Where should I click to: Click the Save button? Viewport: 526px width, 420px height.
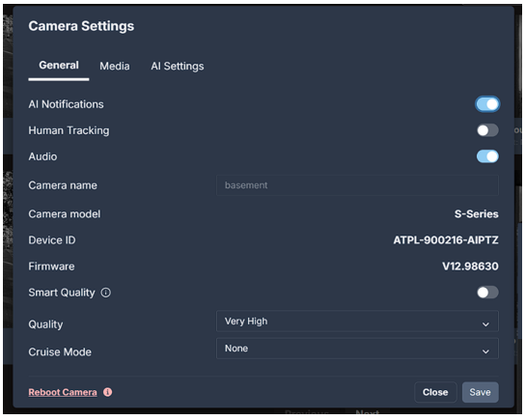pos(480,392)
